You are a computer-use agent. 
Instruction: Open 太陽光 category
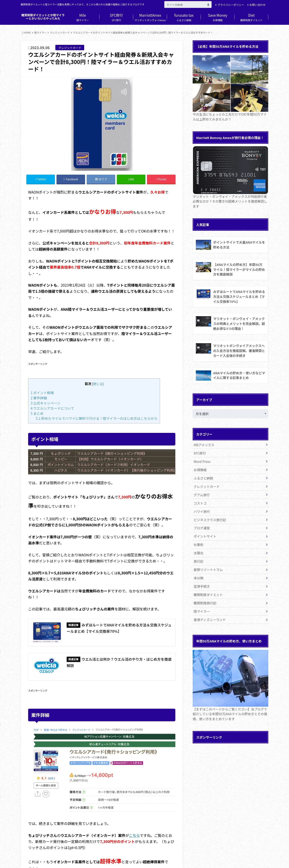pos(230,553)
